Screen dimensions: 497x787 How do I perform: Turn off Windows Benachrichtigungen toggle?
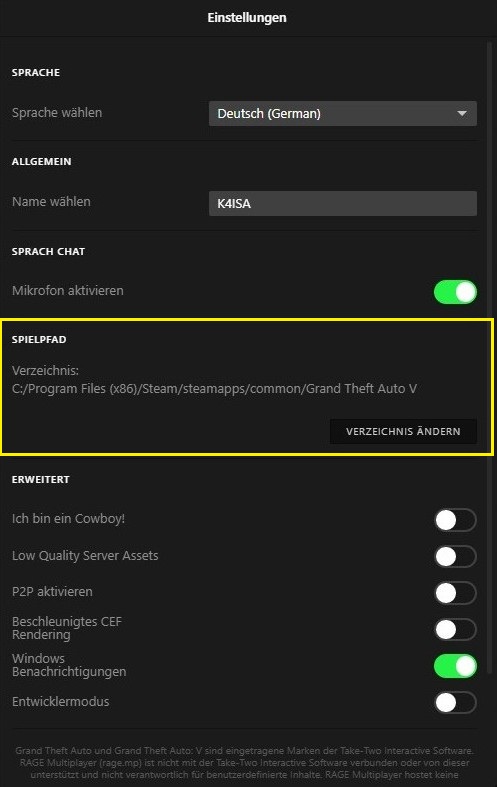[x=455, y=666]
